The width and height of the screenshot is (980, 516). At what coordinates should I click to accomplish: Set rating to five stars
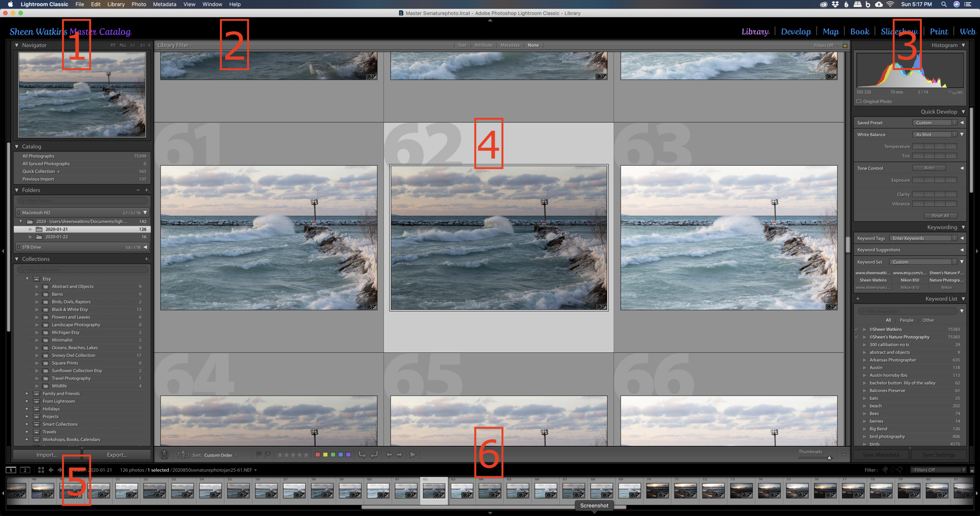click(x=306, y=454)
